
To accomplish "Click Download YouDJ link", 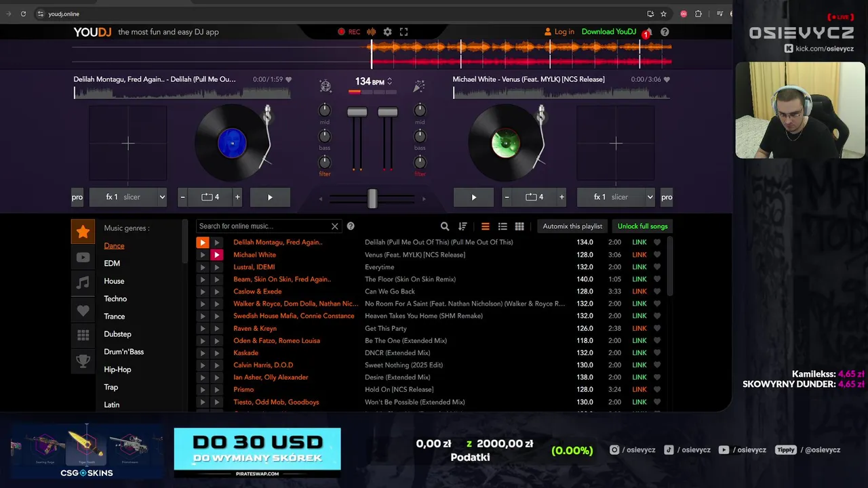I will click(609, 32).
